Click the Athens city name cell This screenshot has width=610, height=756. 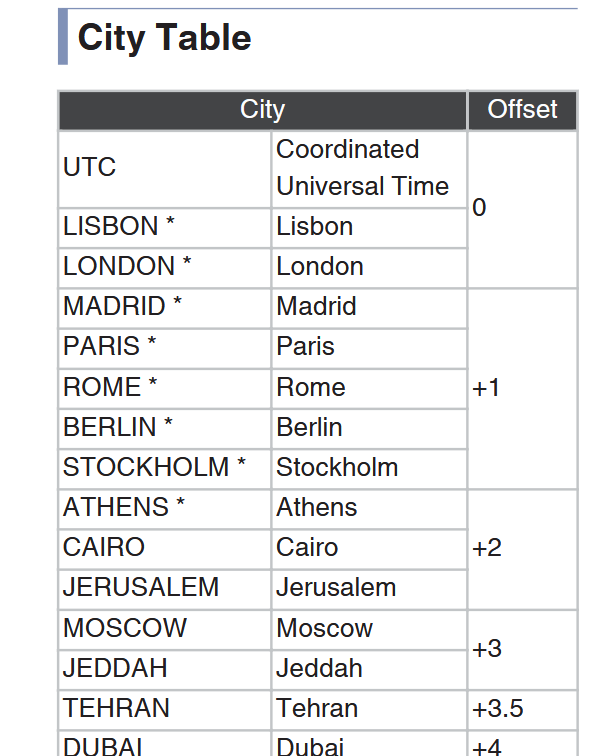pos(369,509)
